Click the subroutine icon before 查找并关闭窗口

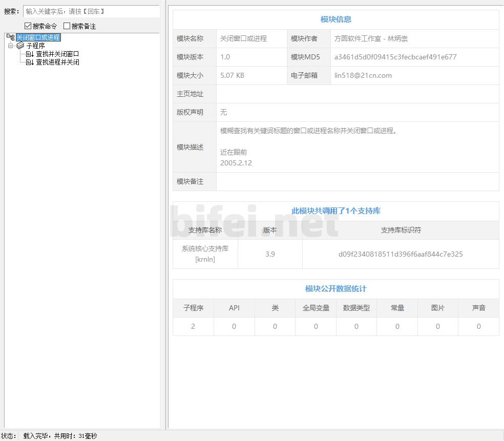(30, 54)
